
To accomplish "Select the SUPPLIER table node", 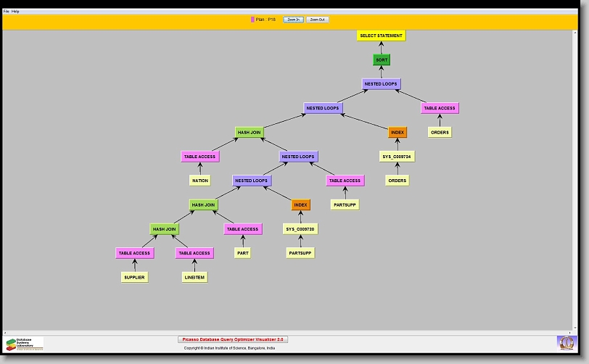I will [x=134, y=277].
